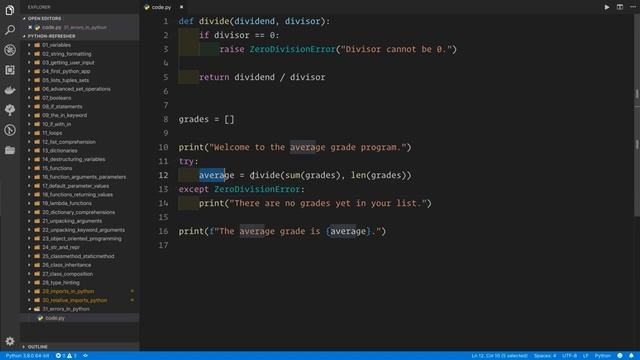Expand the 06_advanced_set_operations folder
Viewport: 640px width, 360px height.
76,89
